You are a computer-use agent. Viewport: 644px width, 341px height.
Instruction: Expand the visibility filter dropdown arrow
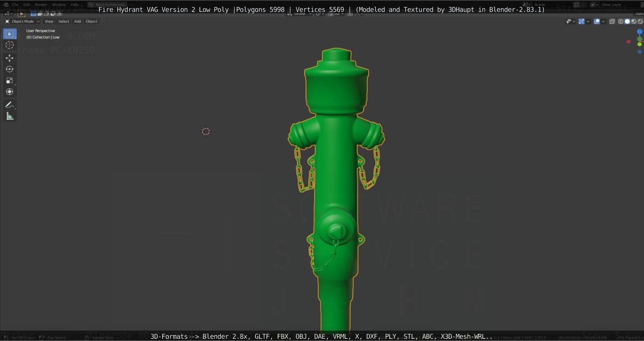(x=574, y=22)
